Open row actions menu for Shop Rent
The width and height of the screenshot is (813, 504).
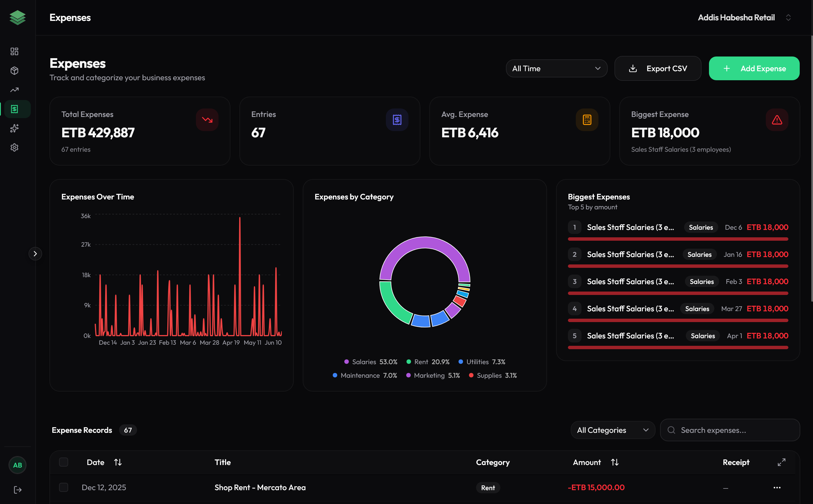pyautogui.click(x=777, y=488)
